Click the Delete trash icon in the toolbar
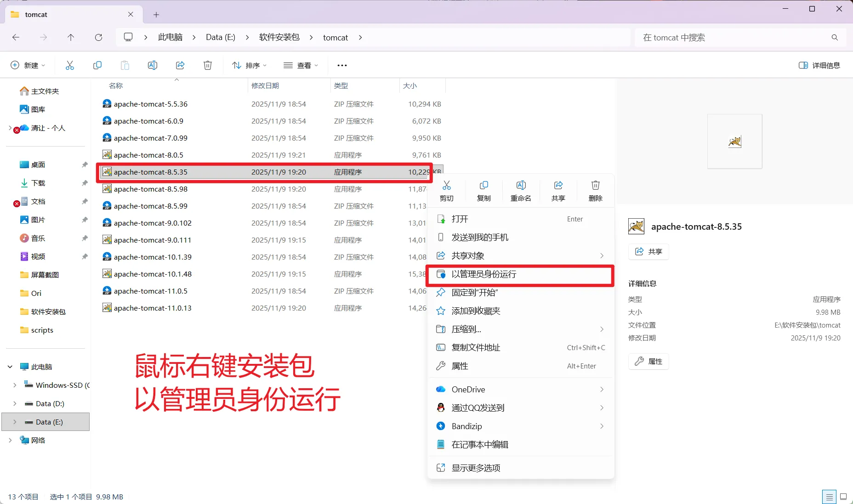The image size is (853, 504). tap(208, 65)
